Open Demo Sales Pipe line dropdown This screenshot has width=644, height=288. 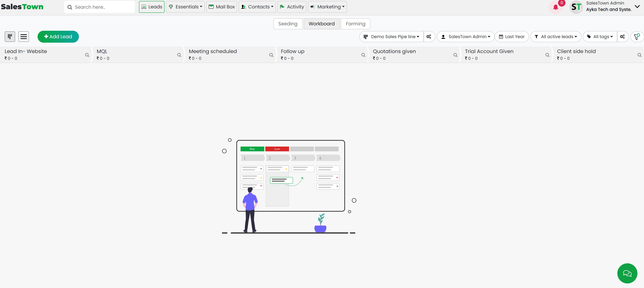pyautogui.click(x=391, y=37)
